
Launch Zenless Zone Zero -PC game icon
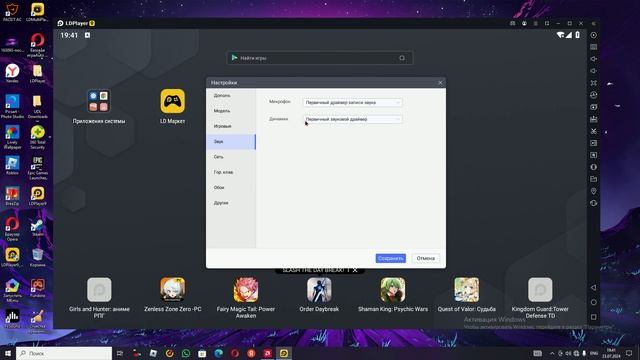172,289
